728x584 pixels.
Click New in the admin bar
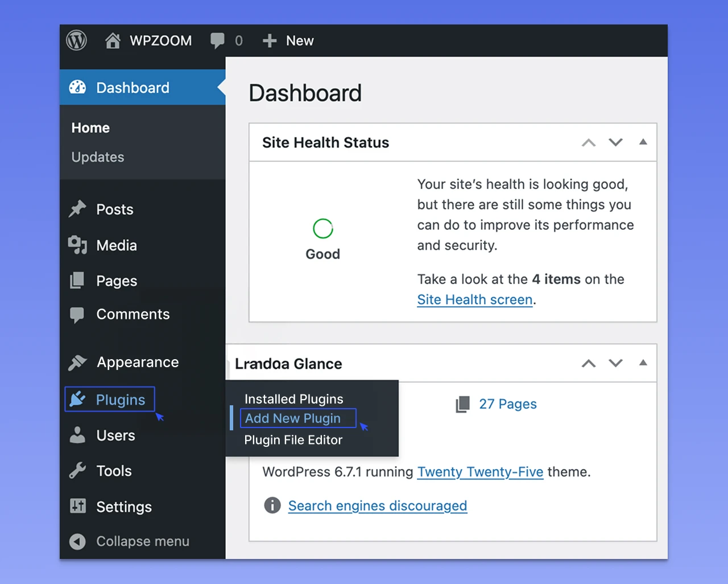pos(300,40)
